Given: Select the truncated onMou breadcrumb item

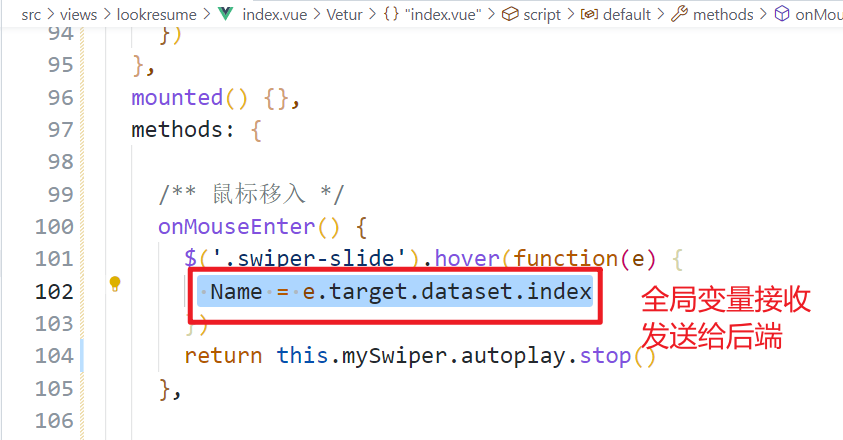Looking at the screenshot, I should 819,15.
